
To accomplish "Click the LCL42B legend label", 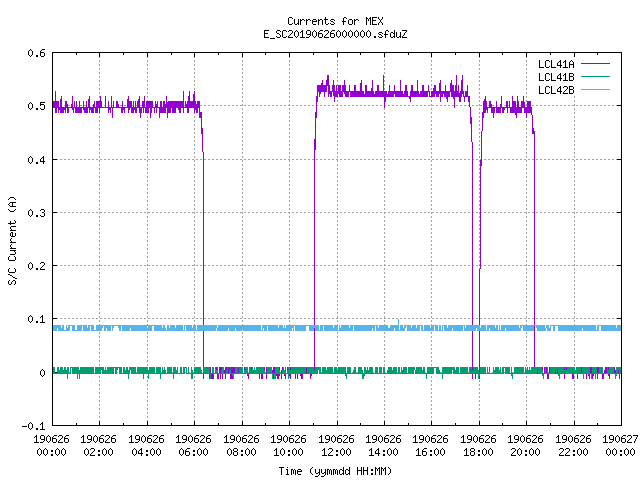I will pyautogui.click(x=556, y=90).
